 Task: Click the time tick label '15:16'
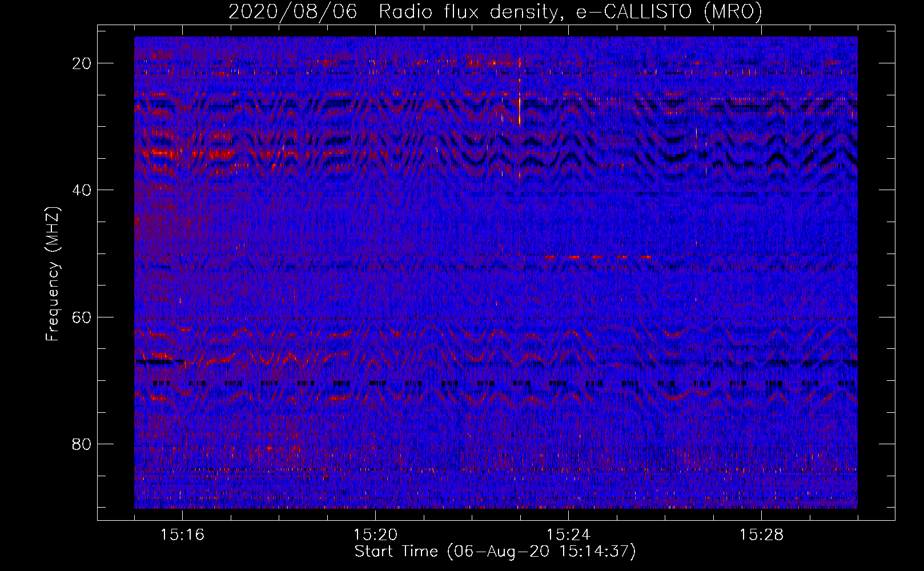point(182,534)
